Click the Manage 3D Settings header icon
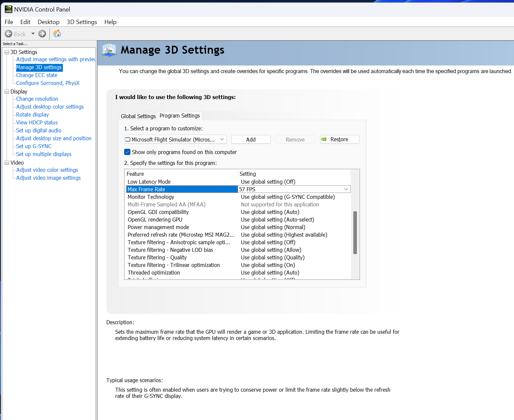514x420 pixels. pos(109,50)
